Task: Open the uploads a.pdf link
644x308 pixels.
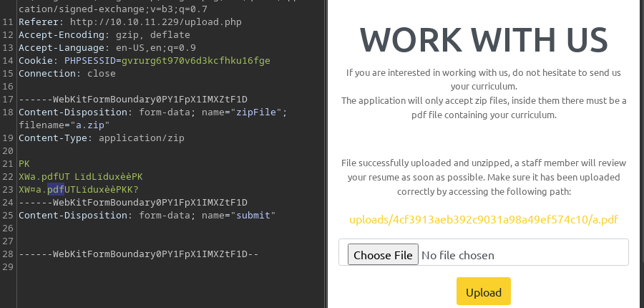Action: (484, 219)
